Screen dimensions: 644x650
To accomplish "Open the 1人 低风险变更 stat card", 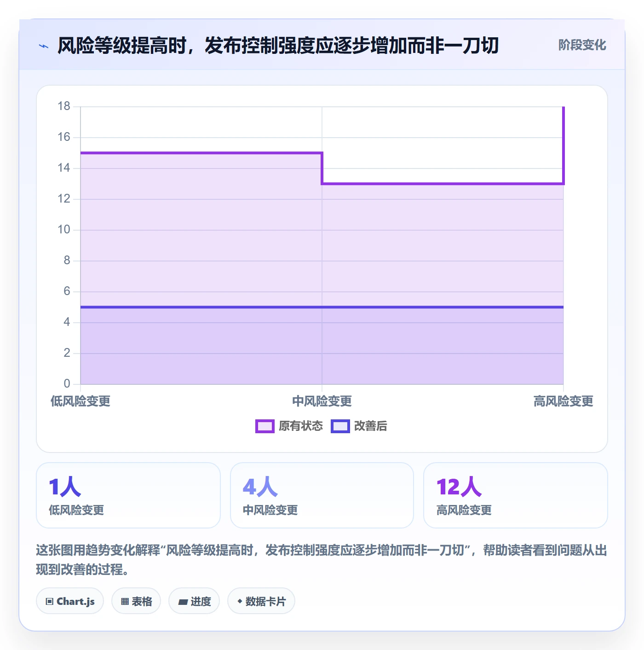I will (128, 495).
